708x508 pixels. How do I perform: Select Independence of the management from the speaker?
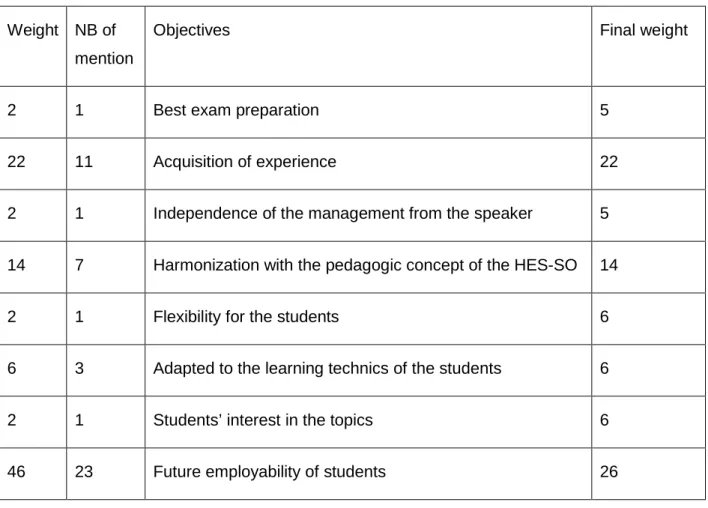(343, 213)
